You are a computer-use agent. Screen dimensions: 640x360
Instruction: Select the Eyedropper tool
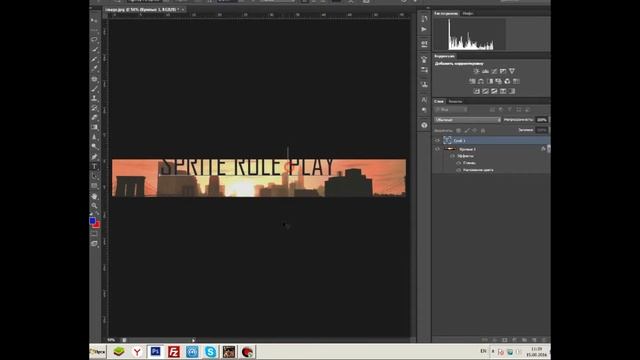[x=94, y=69]
